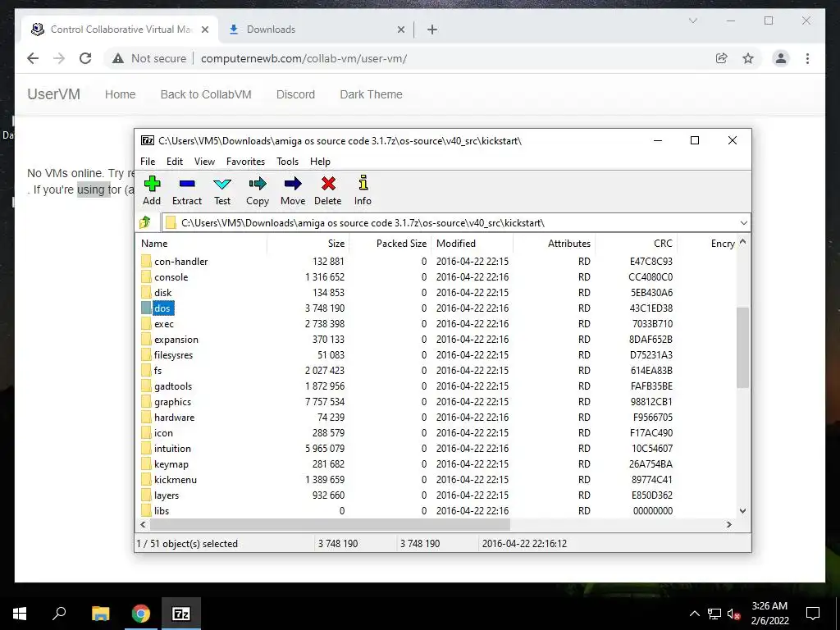This screenshot has height=630, width=840.
Task: Sort list by Size column header
Action: (x=308, y=243)
